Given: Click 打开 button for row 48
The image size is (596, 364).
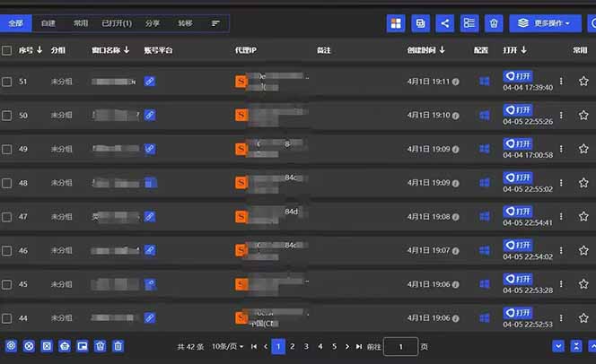Looking at the screenshot, I should click(x=518, y=178).
